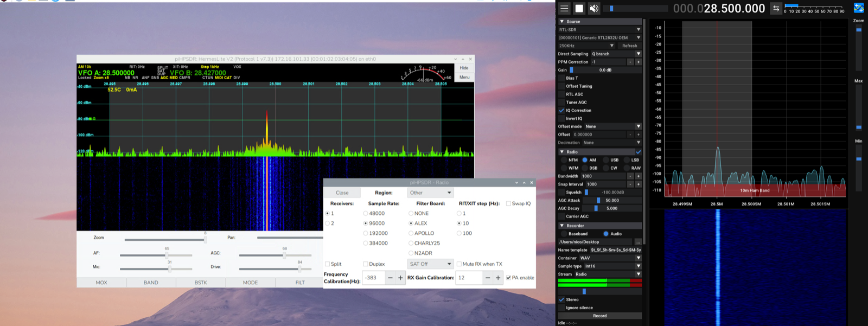868x326 pixels.
Task: Increase PPM Correction with plus button
Action: [638, 62]
